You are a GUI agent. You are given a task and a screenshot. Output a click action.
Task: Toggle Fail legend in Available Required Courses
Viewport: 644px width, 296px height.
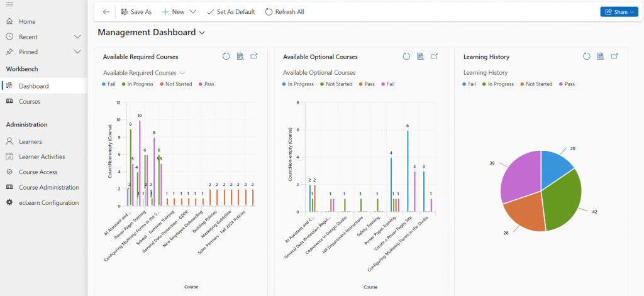pyautogui.click(x=109, y=84)
